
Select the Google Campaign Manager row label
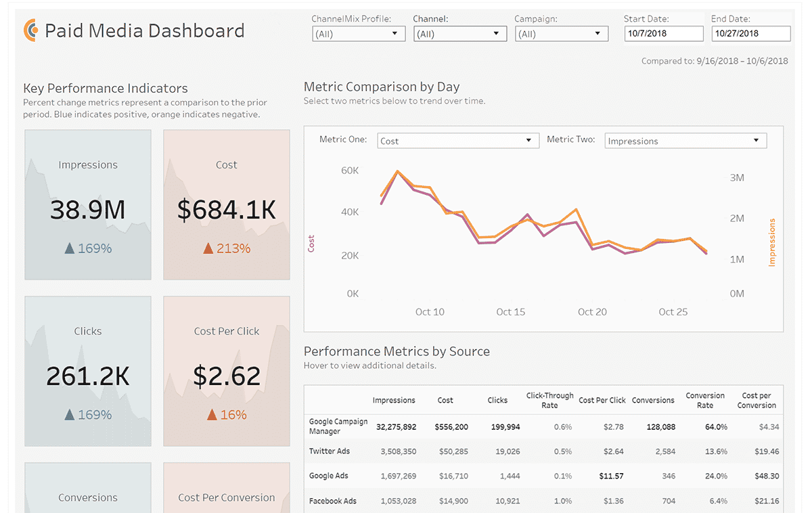pyautogui.click(x=338, y=426)
